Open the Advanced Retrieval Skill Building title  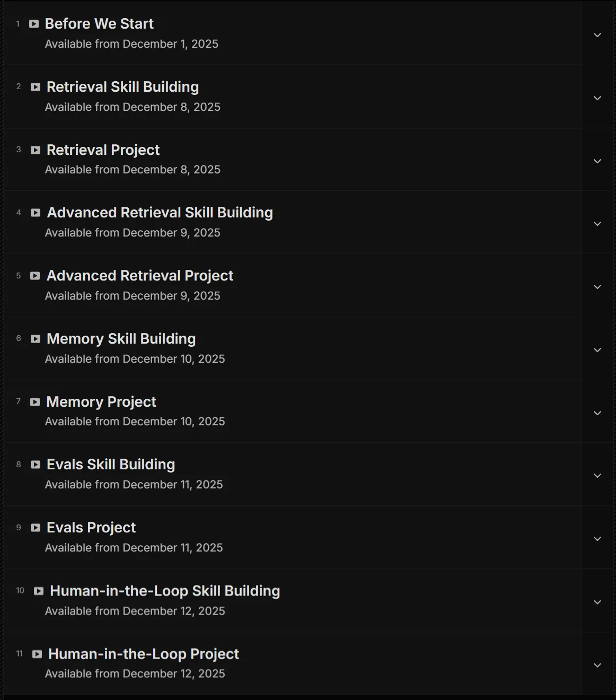(x=160, y=213)
